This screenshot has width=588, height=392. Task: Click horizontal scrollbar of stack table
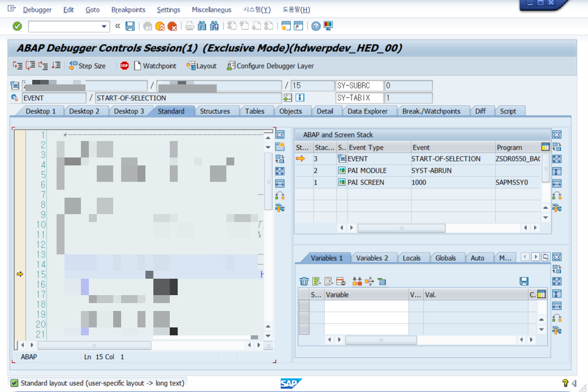401,228
